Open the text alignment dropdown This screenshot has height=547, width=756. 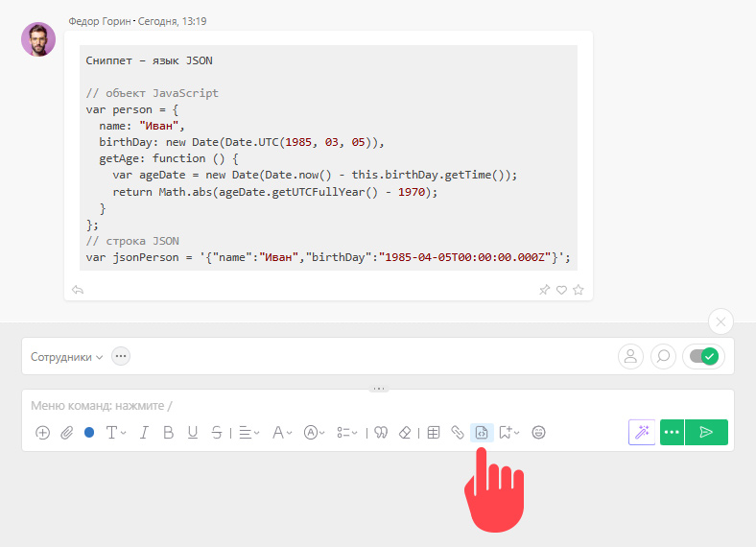point(249,433)
